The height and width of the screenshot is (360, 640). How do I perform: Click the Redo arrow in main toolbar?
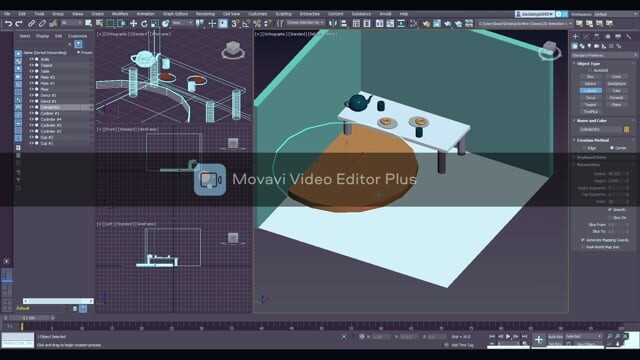[19, 24]
